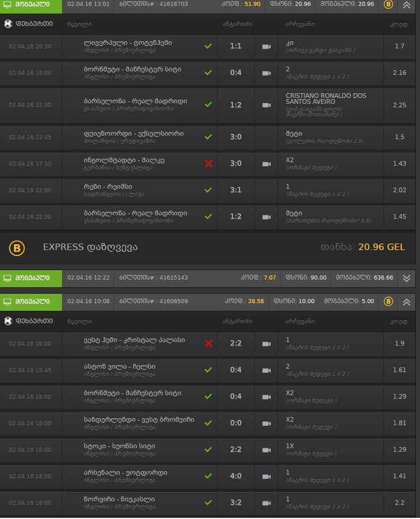The height and width of the screenshot is (519, 420).
Task: Click red X on West Ham - Crystal Palace row
Action: point(208,343)
